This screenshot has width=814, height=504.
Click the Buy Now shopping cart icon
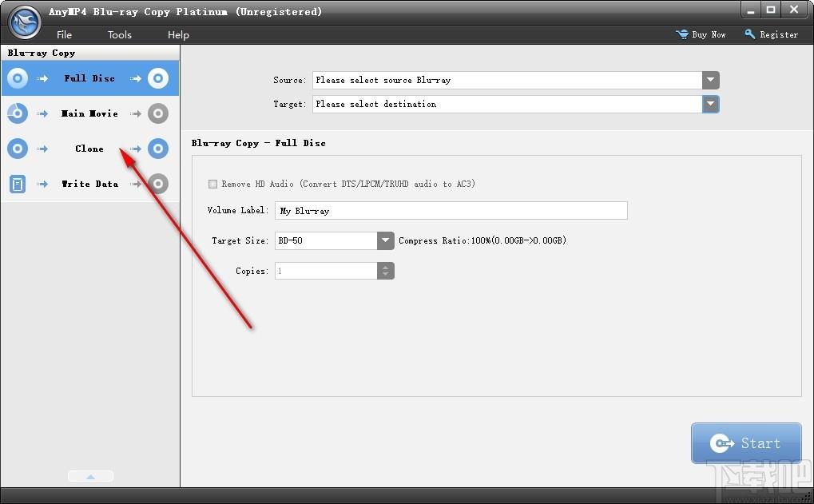coord(681,34)
